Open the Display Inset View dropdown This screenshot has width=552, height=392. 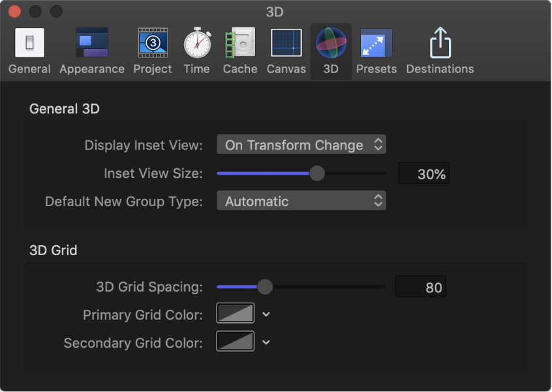(x=301, y=144)
